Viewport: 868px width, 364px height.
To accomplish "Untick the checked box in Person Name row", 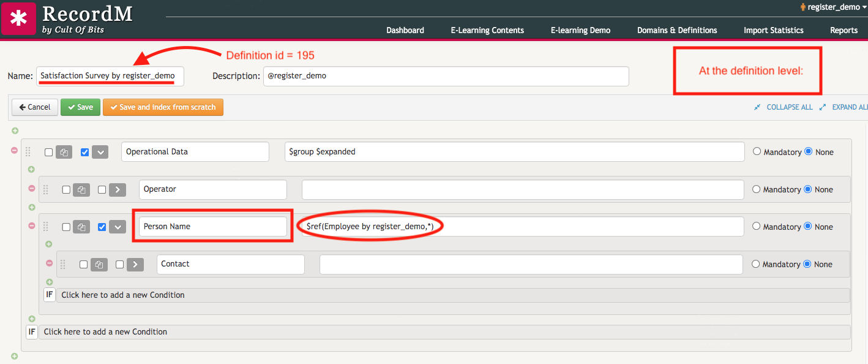I will pos(102,227).
